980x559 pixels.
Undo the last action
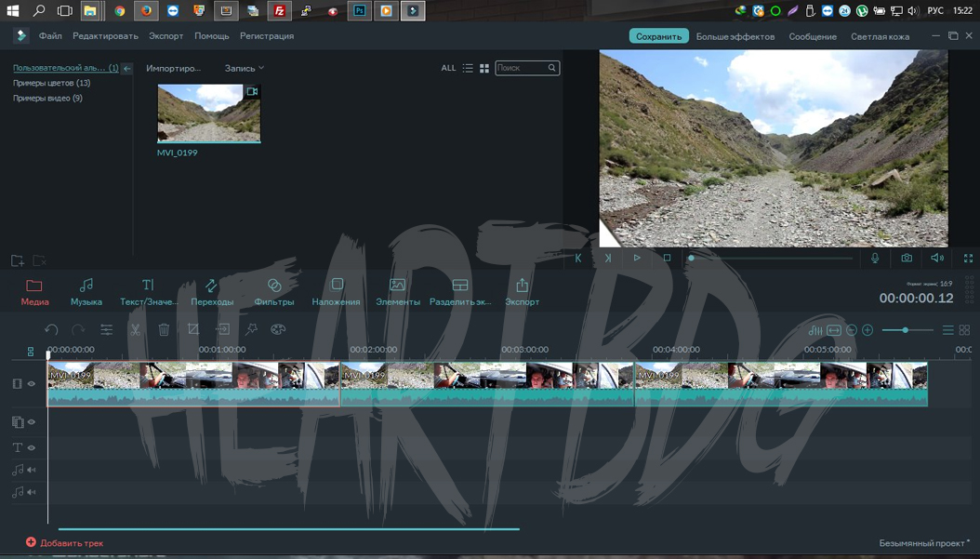point(51,329)
